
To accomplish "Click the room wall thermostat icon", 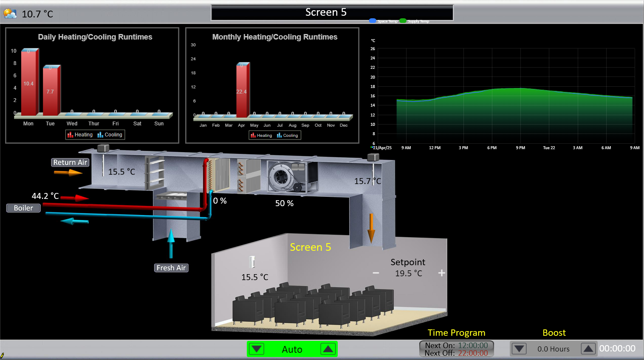I will click(x=252, y=261).
